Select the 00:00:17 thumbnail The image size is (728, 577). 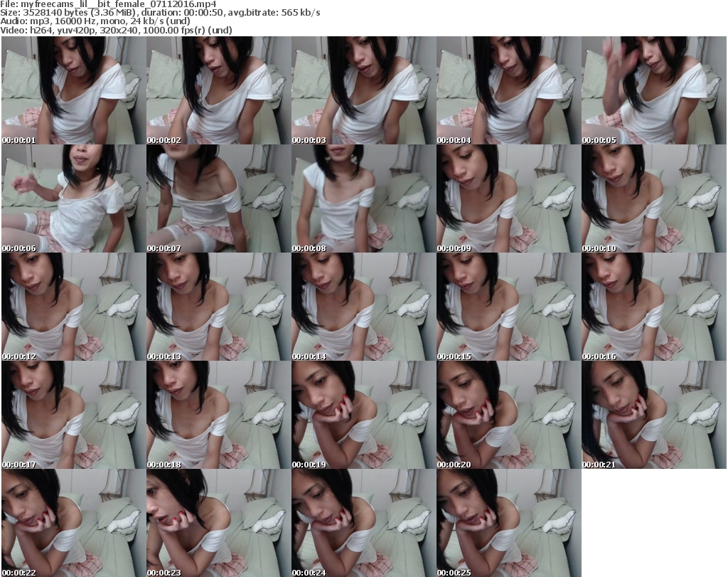pos(73,415)
